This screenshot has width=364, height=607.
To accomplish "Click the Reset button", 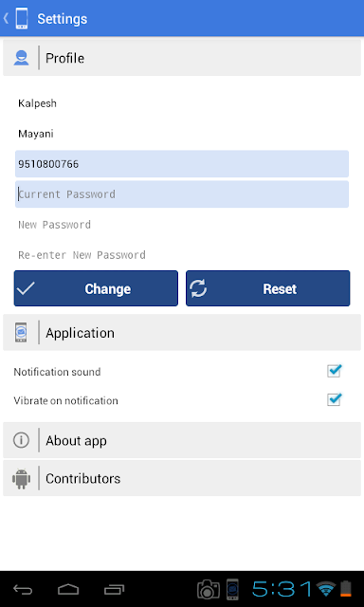I will pos(267,288).
